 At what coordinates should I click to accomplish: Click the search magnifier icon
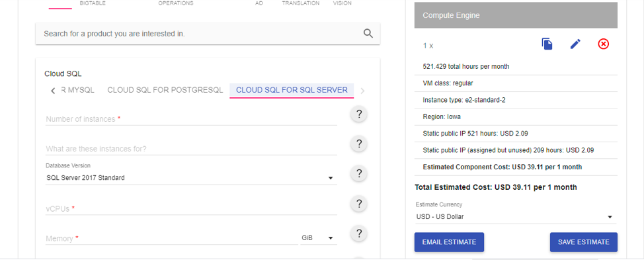[x=368, y=34]
